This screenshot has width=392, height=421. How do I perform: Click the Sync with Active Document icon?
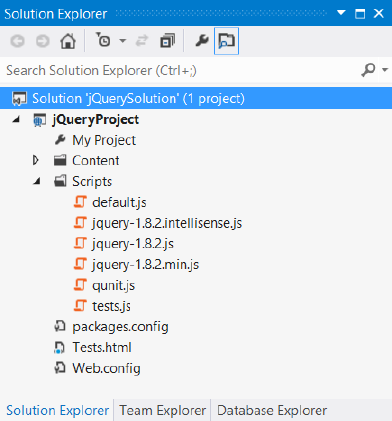point(142,41)
